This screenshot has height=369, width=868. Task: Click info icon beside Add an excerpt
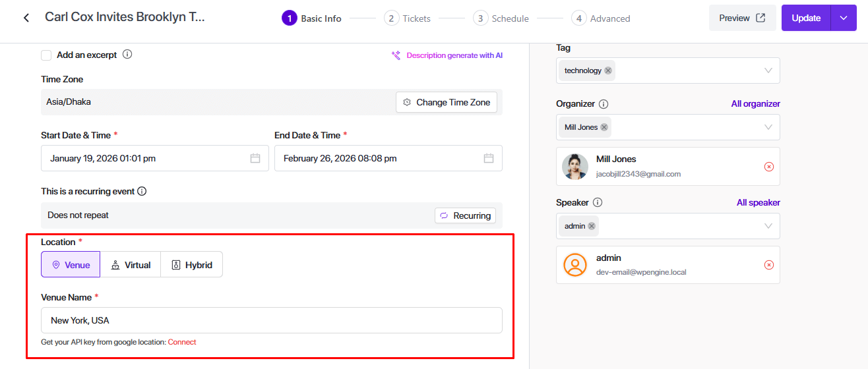(127, 55)
